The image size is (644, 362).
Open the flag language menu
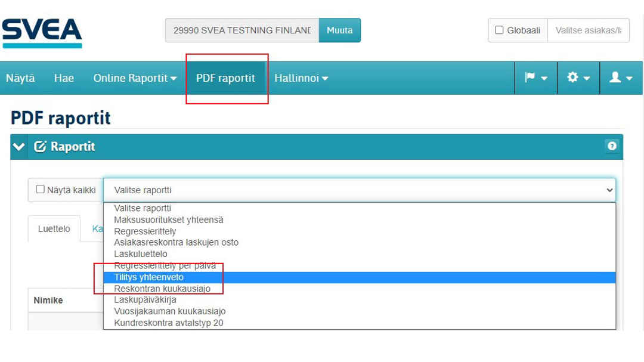click(x=536, y=78)
